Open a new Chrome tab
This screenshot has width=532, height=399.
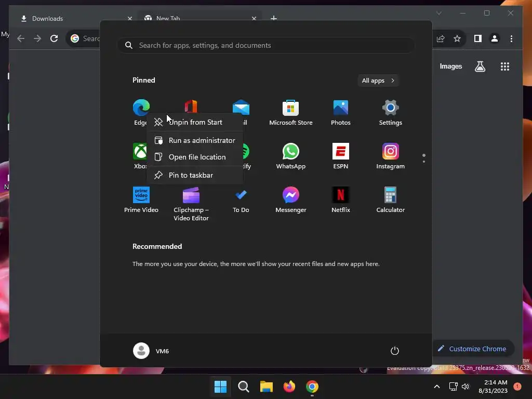(x=274, y=18)
